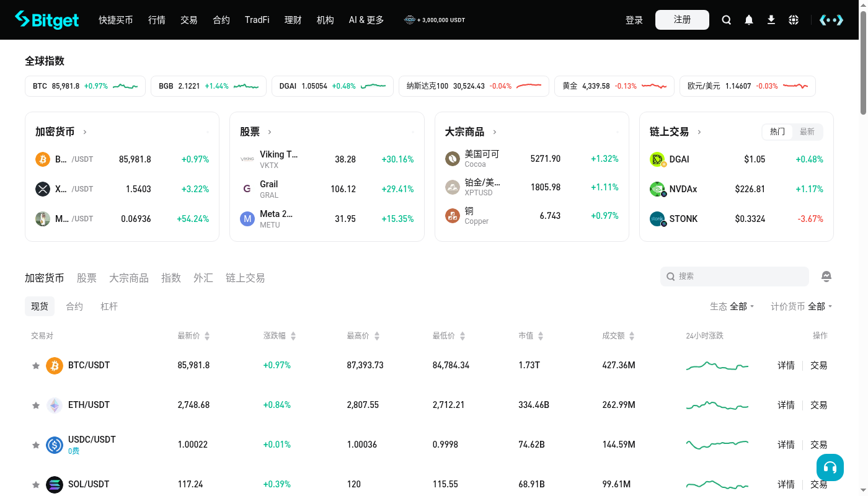Click the STONK token icon
The image size is (868, 496).
657,219
